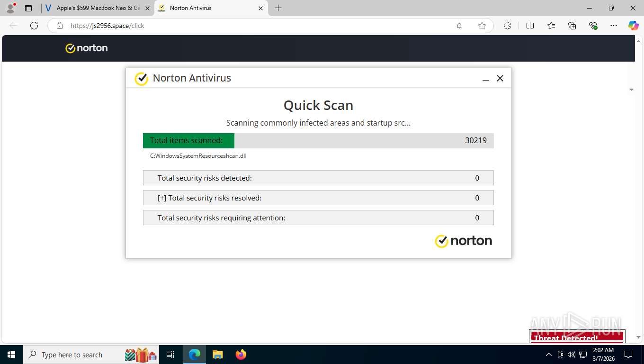Open Windows Start menu
The width and height of the screenshot is (644, 364).
(11, 355)
